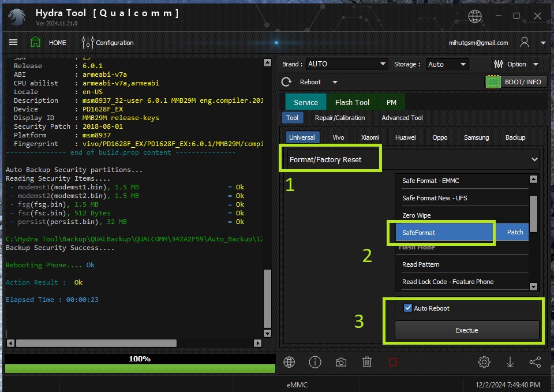Select the Vivo brand tab
554x392 pixels.
[338, 137]
